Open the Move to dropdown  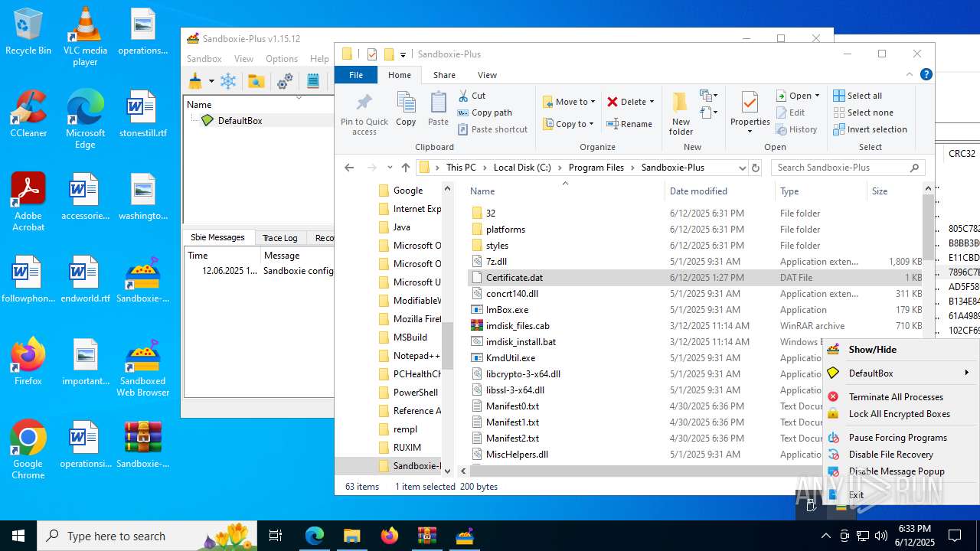pyautogui.click(x=569, y=102)
